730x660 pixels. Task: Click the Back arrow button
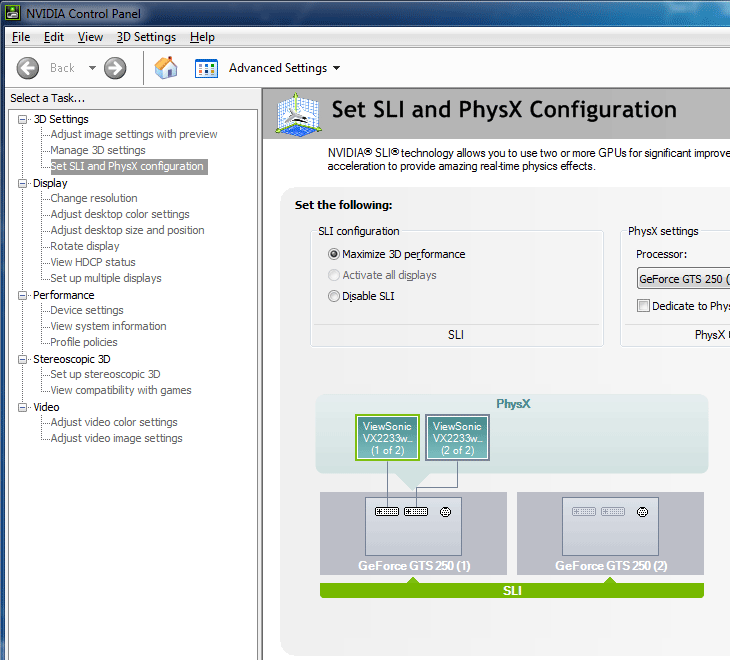[27, 68]
